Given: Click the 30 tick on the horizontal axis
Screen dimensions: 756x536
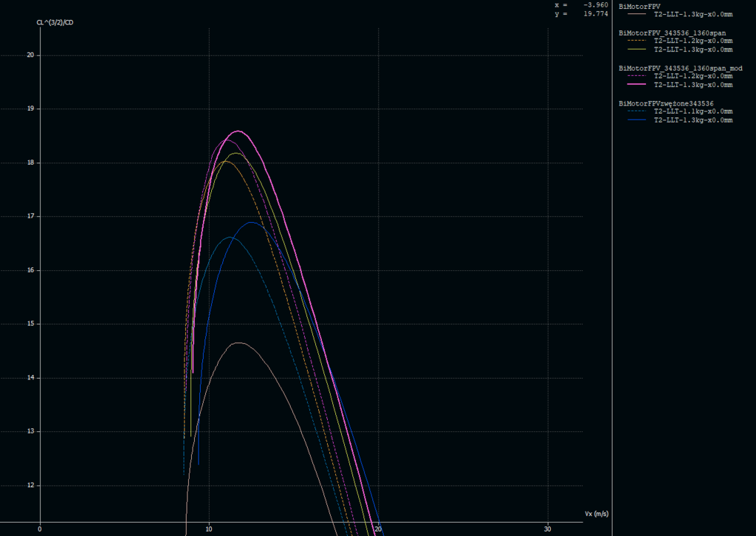Looking at the screenshot, I should click(x=547, y=529).
